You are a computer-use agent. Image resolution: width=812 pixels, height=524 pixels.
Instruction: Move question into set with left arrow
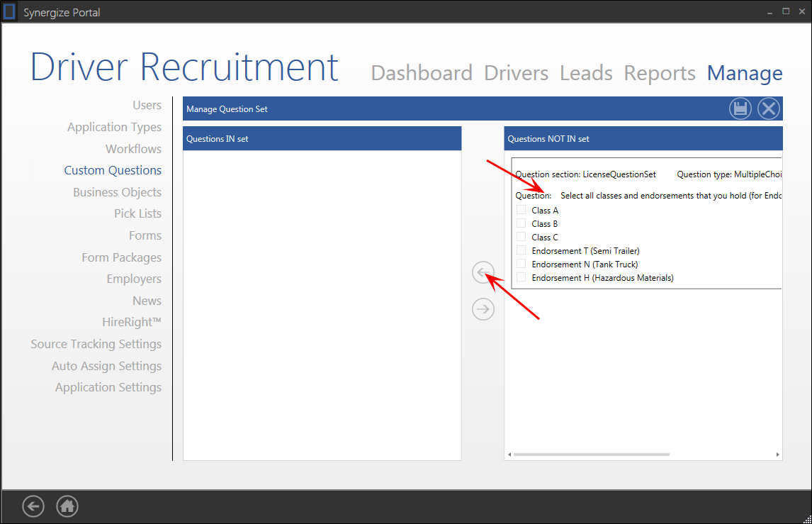click(x=483, y=272)
